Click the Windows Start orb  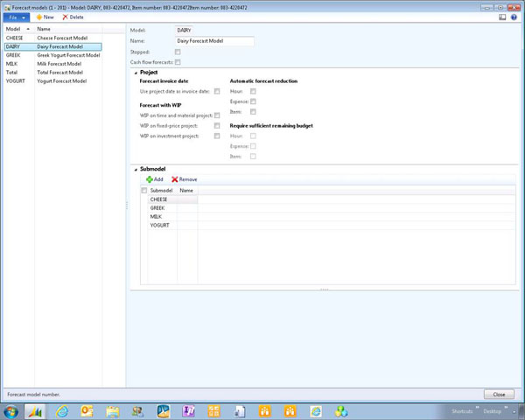click(x=10, y=411)
